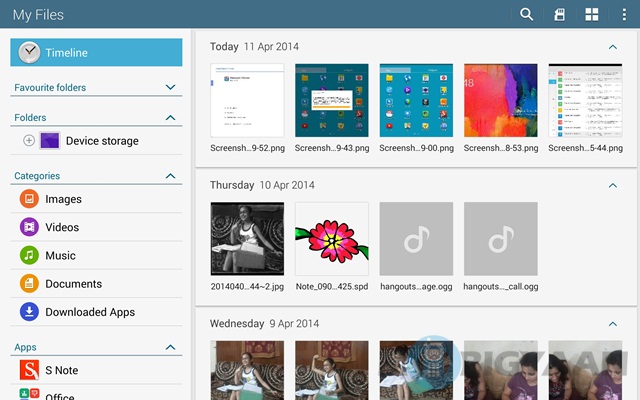
Task: Open fourth Wednesday 9 Apr photo
Action: (501, 370)
